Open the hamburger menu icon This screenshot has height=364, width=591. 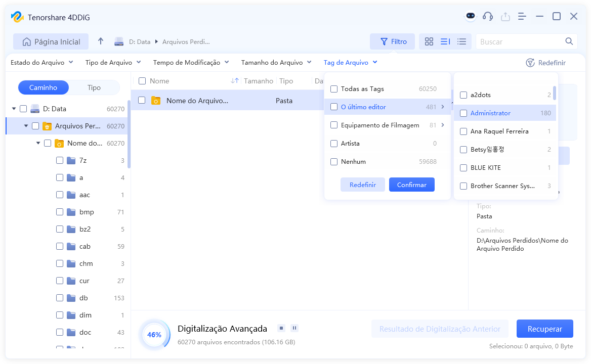[522, 16]
